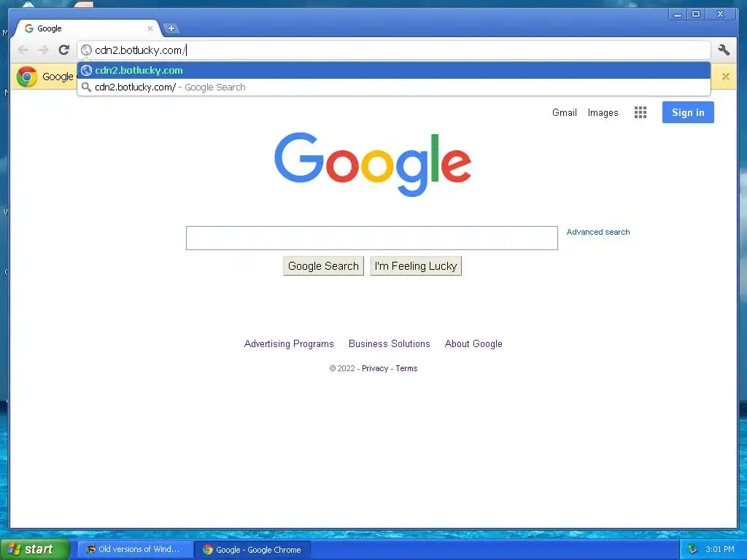Select Google Chrome taskbar item

tap(252, 550)
